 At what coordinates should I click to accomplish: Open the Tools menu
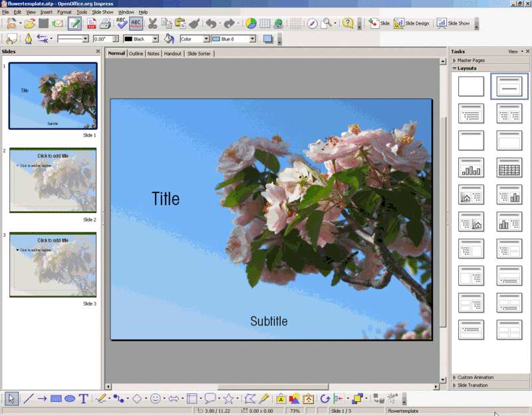[x=81, y=12]
